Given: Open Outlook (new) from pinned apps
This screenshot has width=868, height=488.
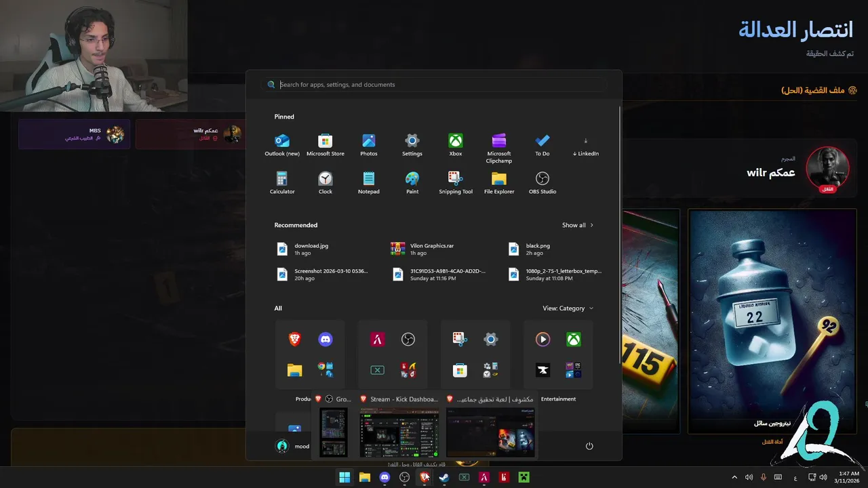Looking at the screenshot, I should [x=282, y=145].
